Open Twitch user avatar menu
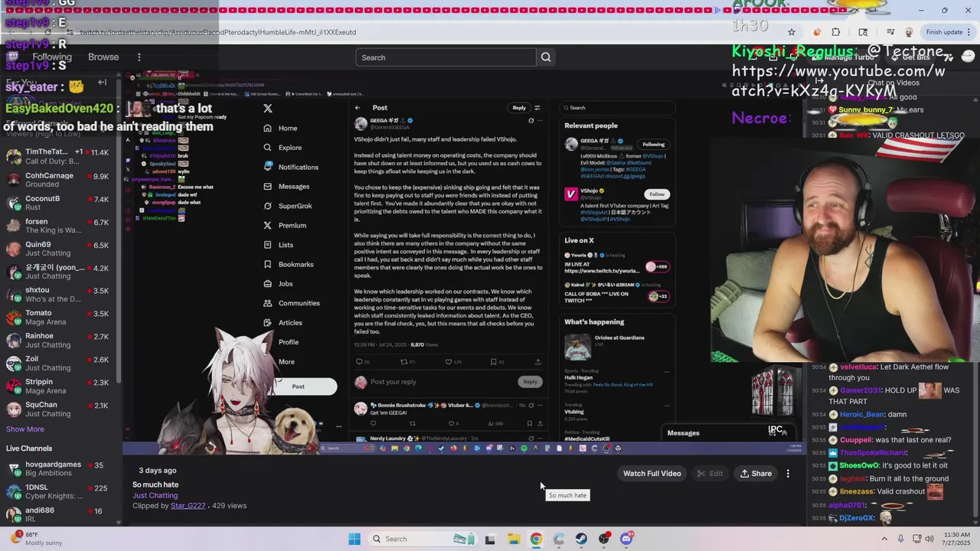 click(x=967, y=57)
